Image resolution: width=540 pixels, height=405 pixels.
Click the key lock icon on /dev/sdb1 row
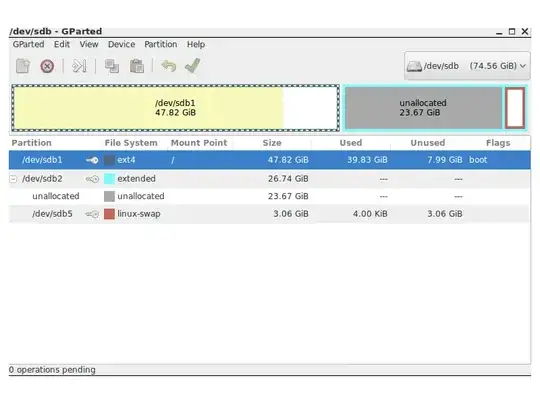click(92, 160)
